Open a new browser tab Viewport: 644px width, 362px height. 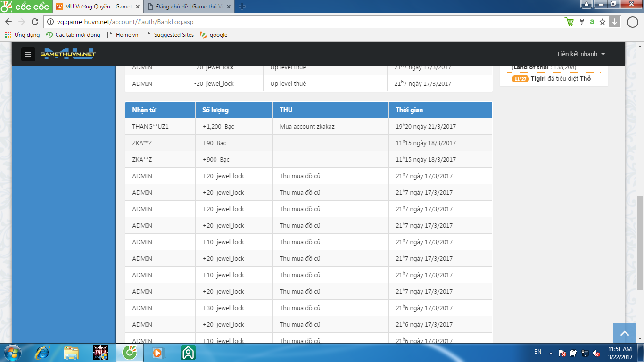point(242,7)
